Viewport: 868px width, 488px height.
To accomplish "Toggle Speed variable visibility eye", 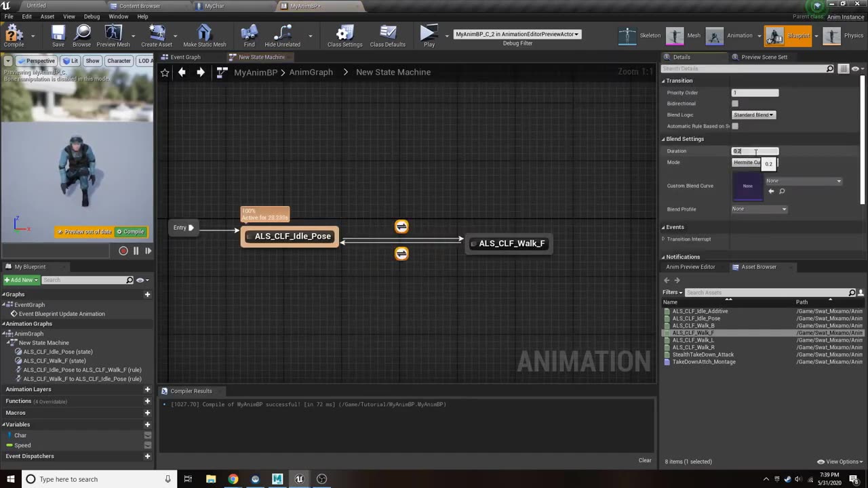I will 147,445.
